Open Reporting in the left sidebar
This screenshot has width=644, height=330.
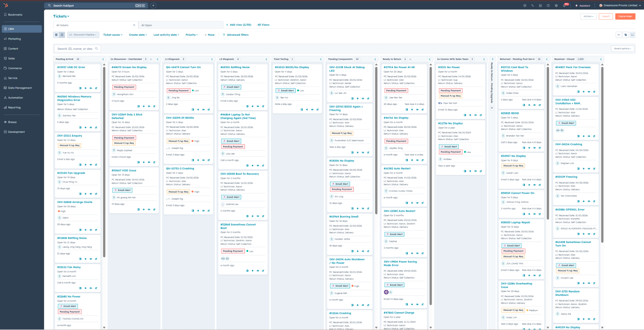pos(14,107)
